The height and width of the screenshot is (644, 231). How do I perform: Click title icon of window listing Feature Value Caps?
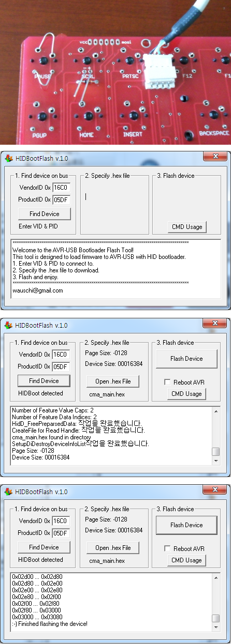pos(9,325)
